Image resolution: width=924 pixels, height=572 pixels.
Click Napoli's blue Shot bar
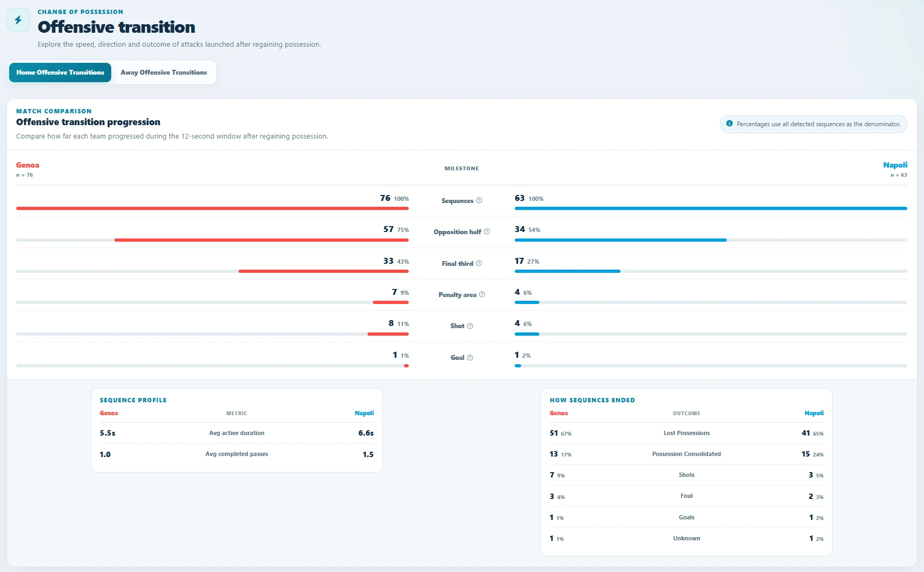[x=527, y=334]
